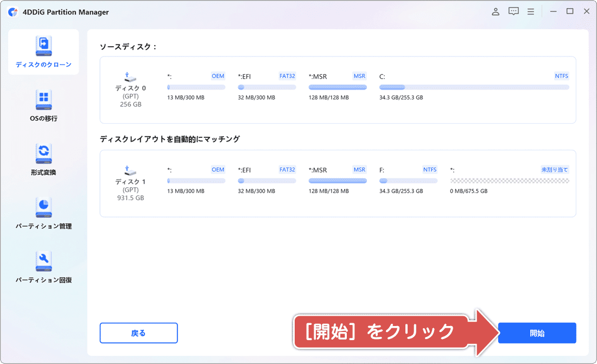Open the feedback message icon
Image resolution: width=597 pixels, height=364 pixels.
[513, 11]
